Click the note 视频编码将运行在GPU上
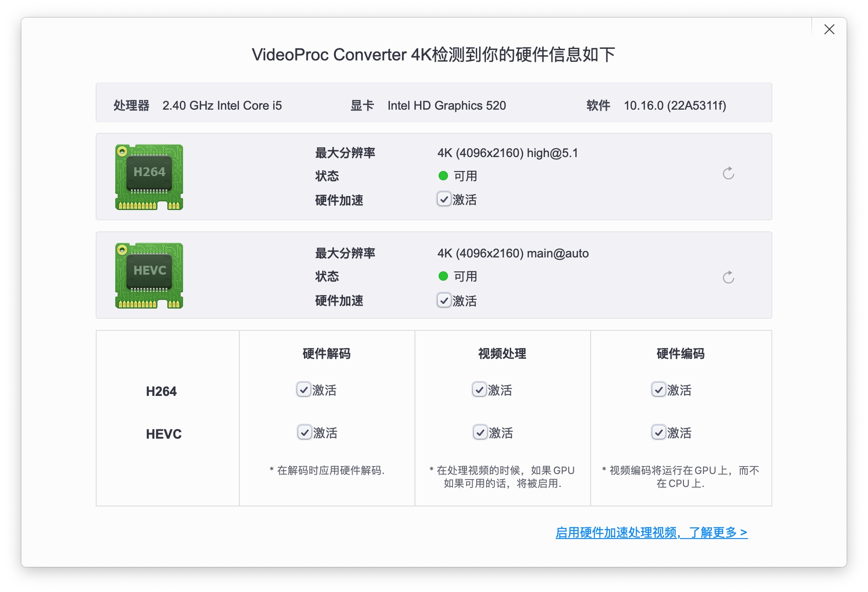 681,477
